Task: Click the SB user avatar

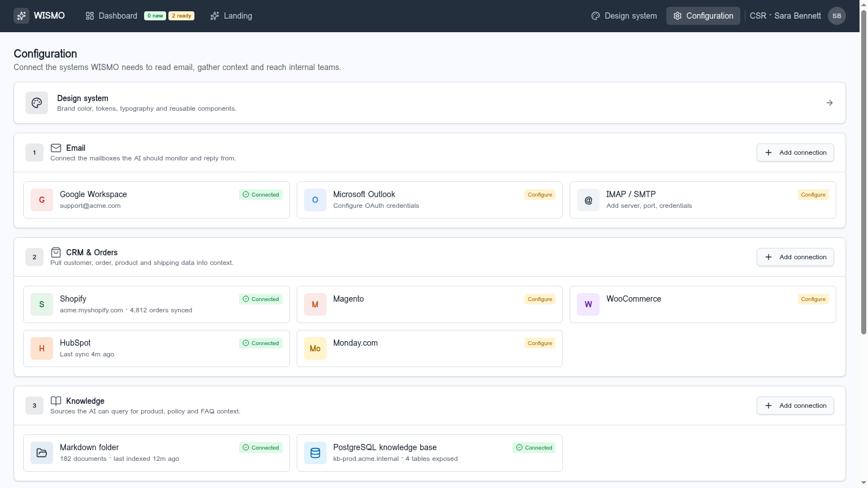Action: pos(837,16)
